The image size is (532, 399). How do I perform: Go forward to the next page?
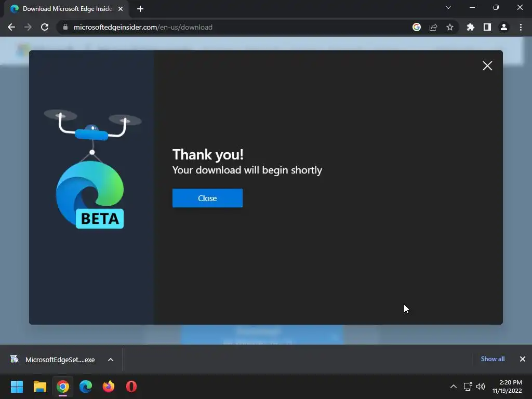(28, 27)
